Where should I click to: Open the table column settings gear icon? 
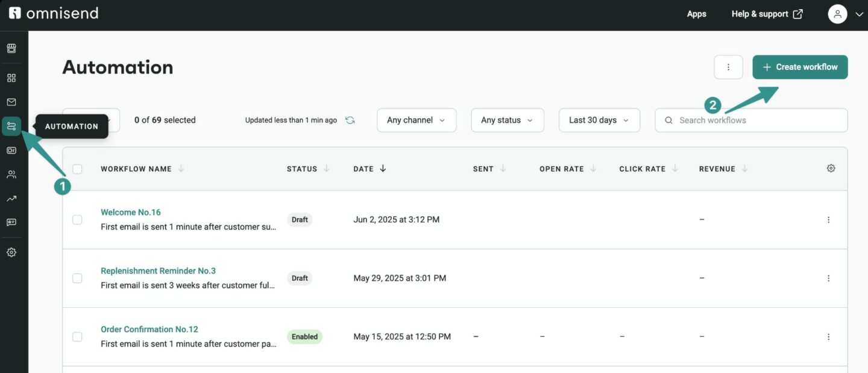831,169
